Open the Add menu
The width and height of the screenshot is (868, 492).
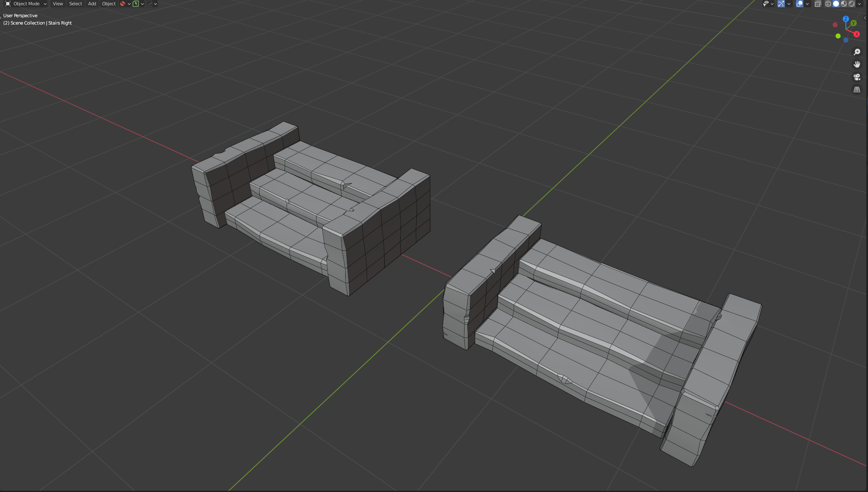92,4
